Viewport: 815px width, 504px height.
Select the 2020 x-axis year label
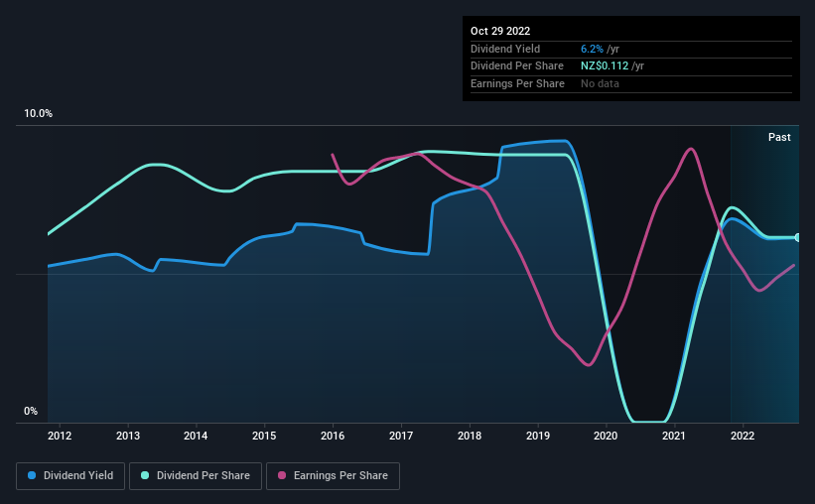click(606, 436)
